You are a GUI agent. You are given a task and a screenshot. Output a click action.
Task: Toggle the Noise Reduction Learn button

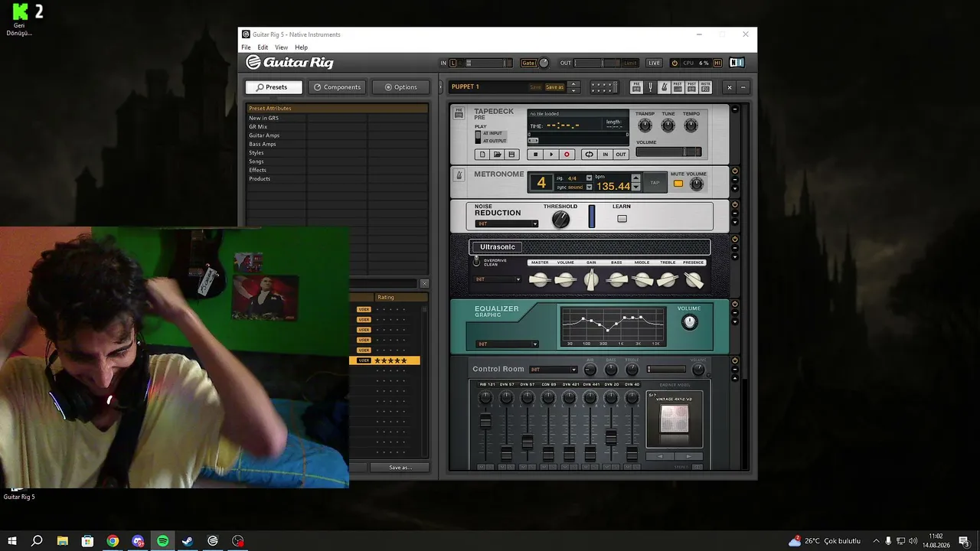(x=622, y=219)
